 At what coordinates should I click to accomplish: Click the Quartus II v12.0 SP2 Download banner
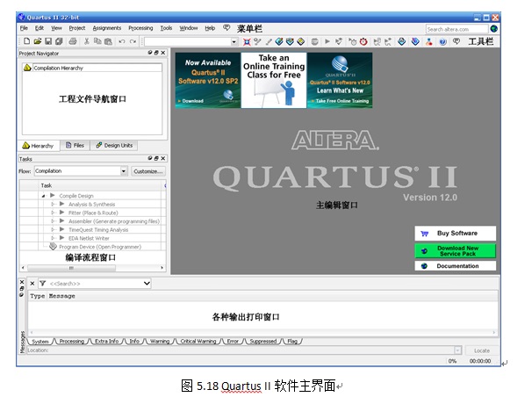coord(208,80)
